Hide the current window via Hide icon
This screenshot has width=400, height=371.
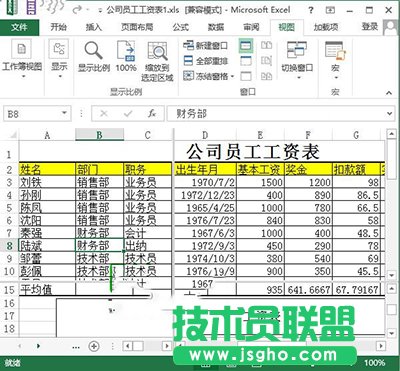point(246,61)
